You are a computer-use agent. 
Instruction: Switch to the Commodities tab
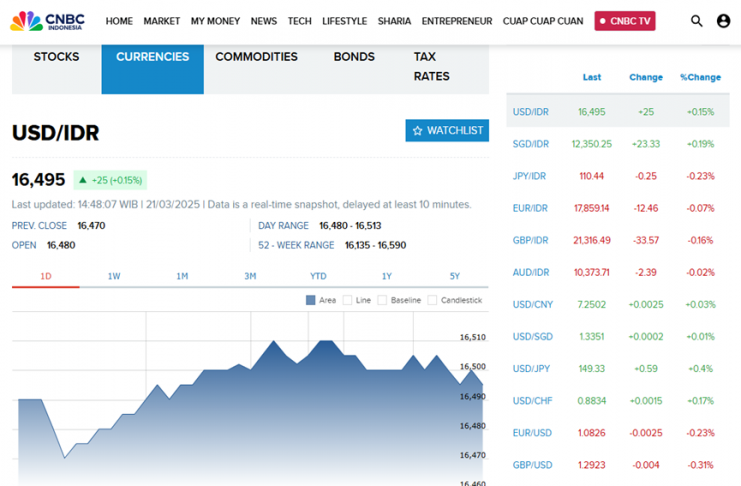256,57
